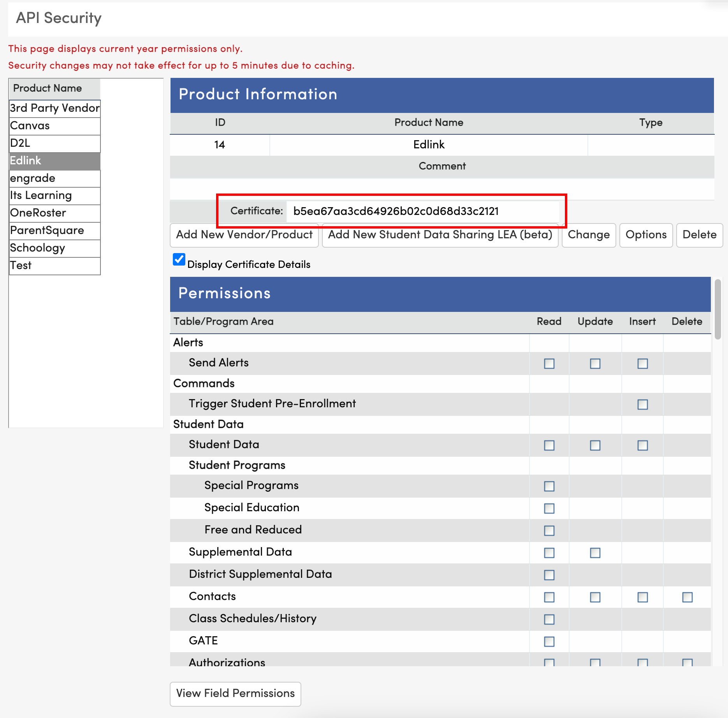
Task: Check Update for Contacts
Action: tap(595, 597)
